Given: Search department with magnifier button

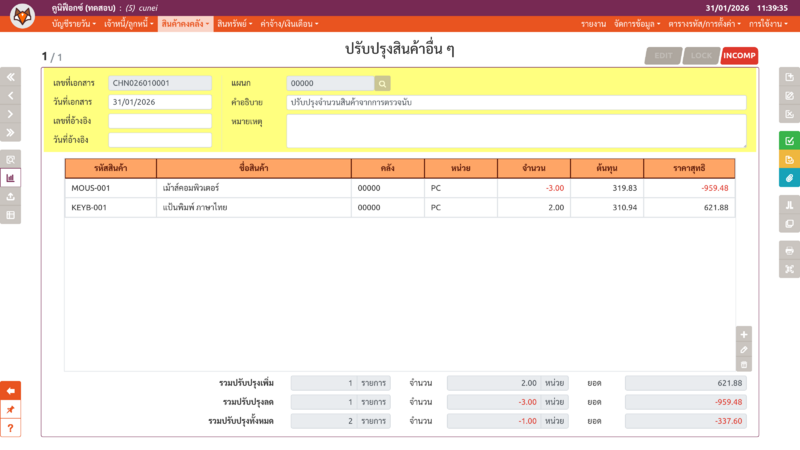Looking at the screenshot, I should click(x=382, y=83).
